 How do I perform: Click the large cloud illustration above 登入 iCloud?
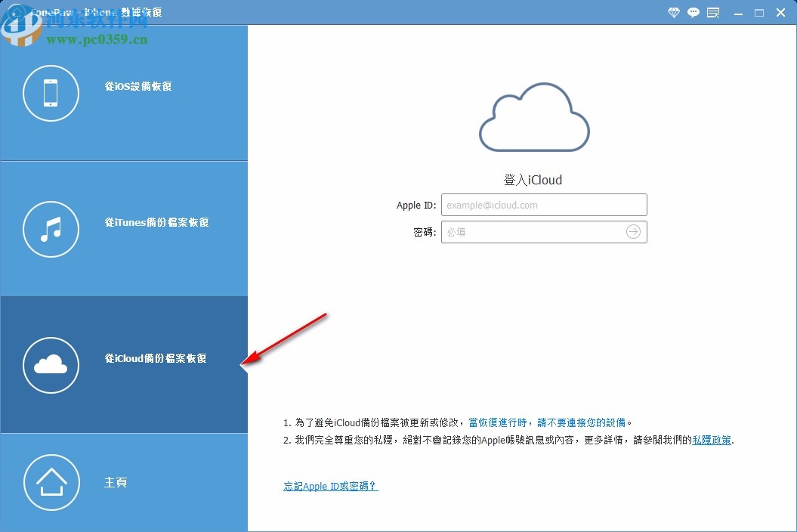(534, 119)
